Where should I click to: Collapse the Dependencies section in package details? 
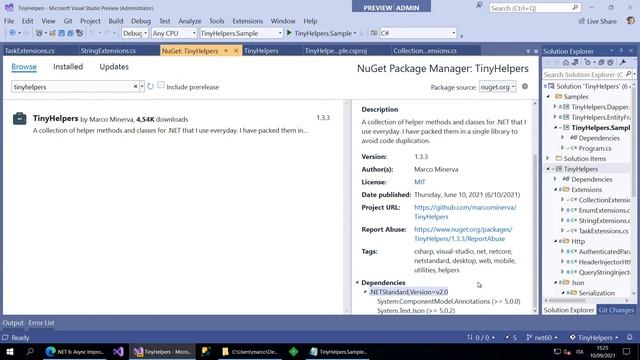pyautogui.click(x=357, y=282)
